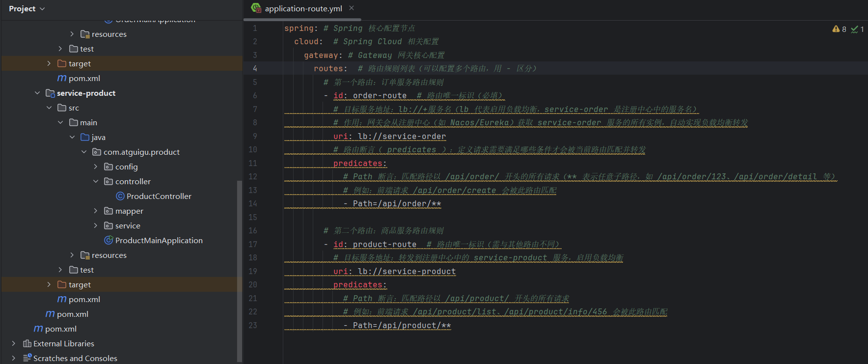This screenshot has width=868, height=364.
Task: Click 'id: product-route' text
Action: (x=375, y=245)
